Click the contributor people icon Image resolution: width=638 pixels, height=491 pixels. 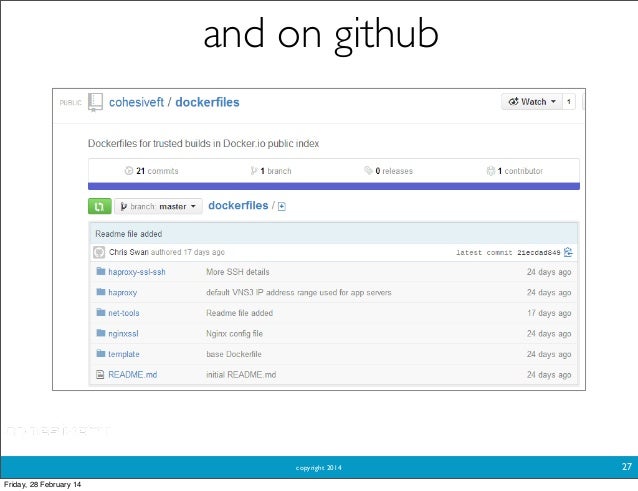click(x=491, y=171)
